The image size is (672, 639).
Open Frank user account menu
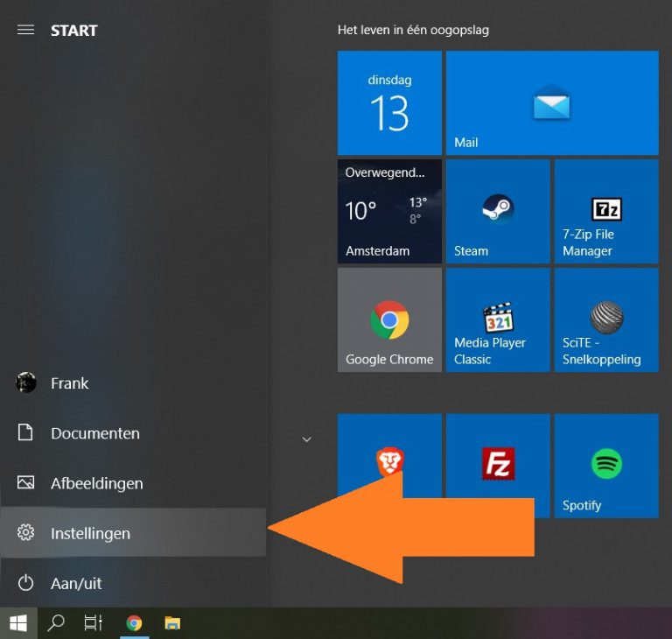tap(133, 383)
